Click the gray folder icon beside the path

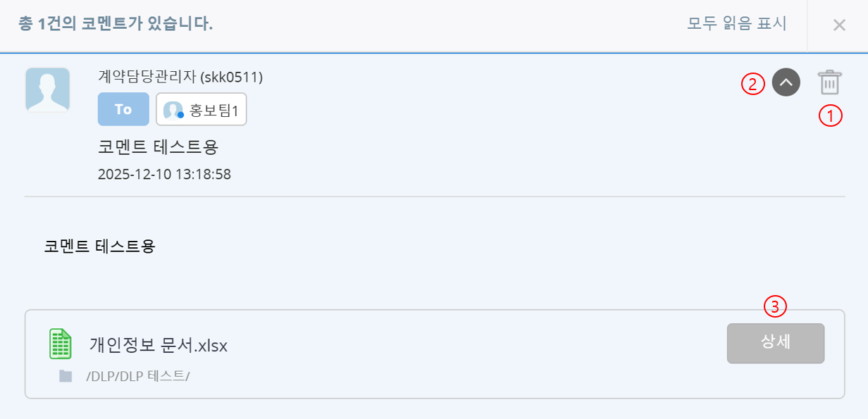(x=66, y=376)
